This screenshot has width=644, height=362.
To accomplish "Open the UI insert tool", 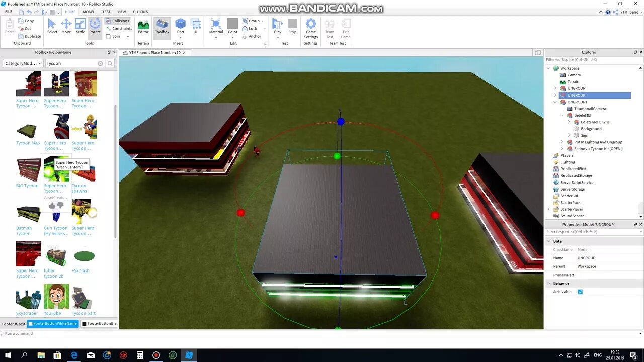I will click(196, 26).
